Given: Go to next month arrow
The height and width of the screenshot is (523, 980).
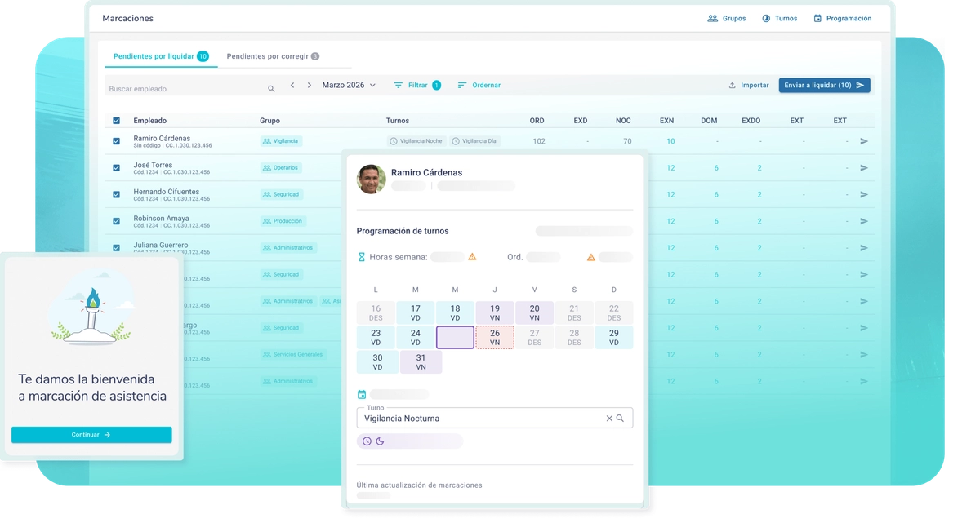Looking at the screenshot, I should (310, 85).
